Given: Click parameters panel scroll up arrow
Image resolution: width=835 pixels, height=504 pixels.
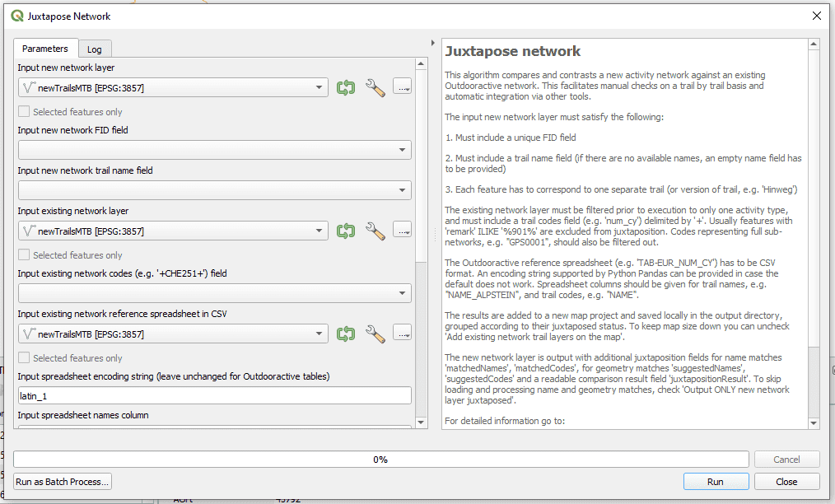Looking at the screenshot, I should tap(421, 64).
